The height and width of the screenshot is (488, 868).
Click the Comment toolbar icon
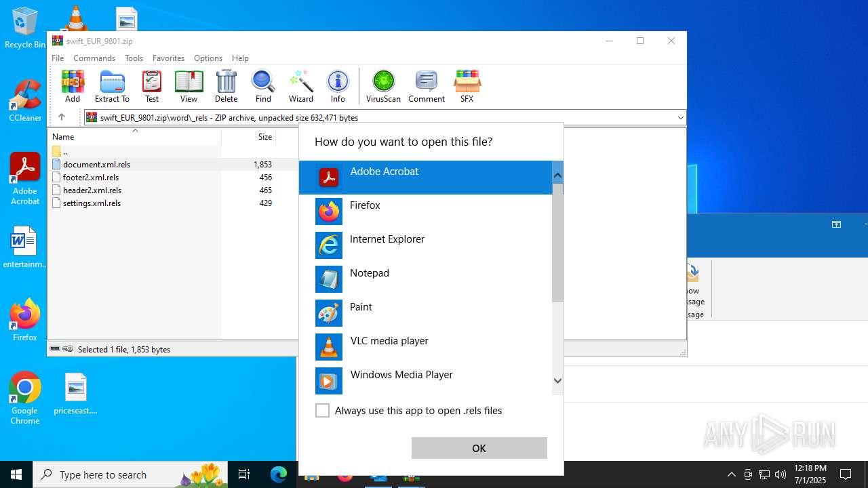427,86
